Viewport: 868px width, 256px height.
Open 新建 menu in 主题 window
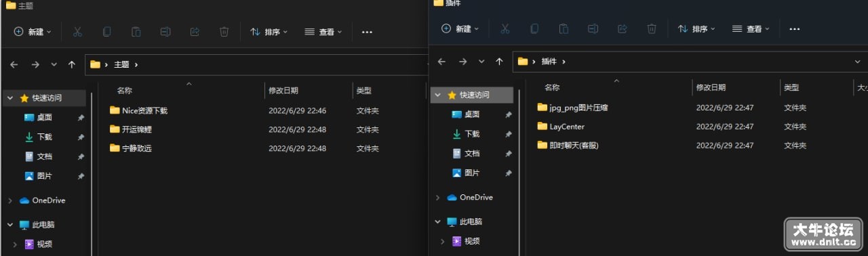pos(33,32)
